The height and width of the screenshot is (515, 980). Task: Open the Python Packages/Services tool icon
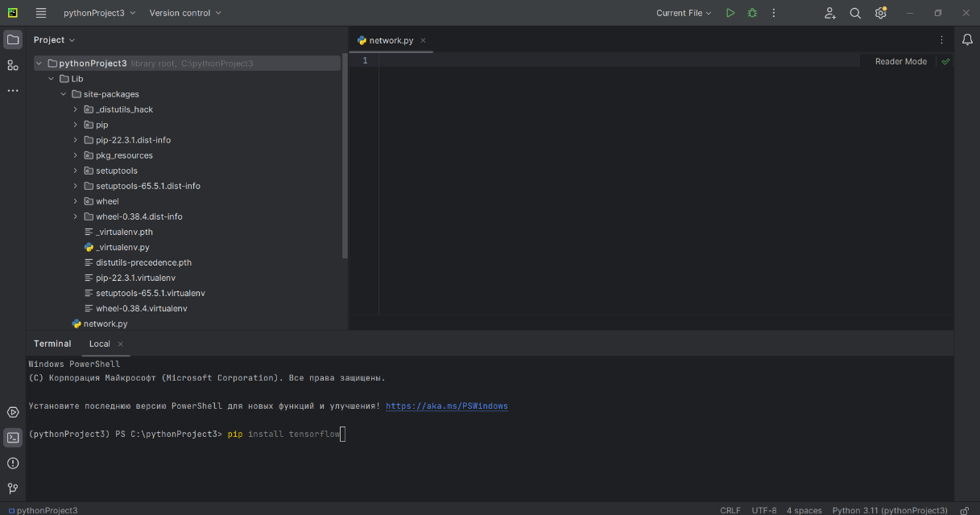[x=13, y=412]
